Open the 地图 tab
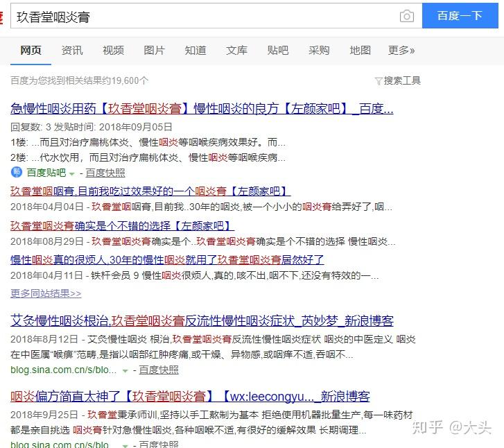This screenshot has width=504, height=448. pos(360,51)
